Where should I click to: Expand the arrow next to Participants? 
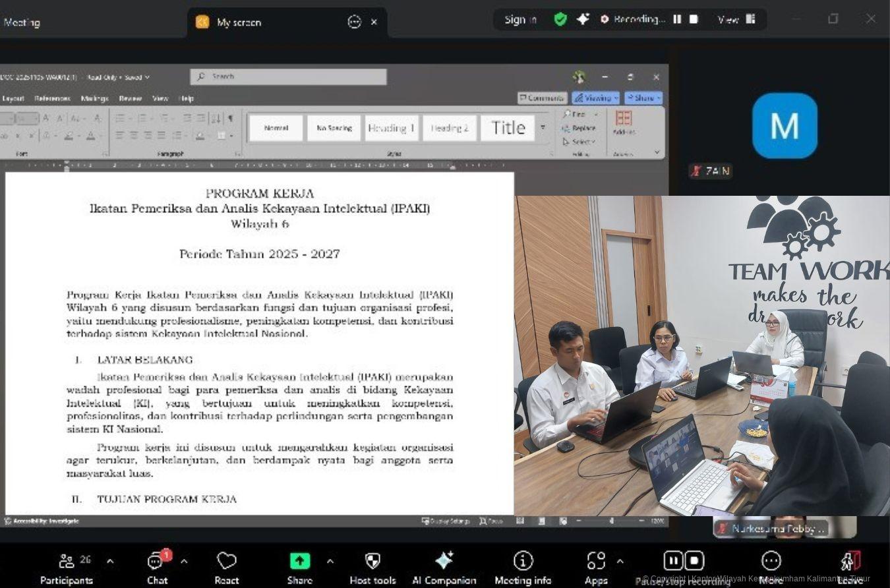[110, 562]
